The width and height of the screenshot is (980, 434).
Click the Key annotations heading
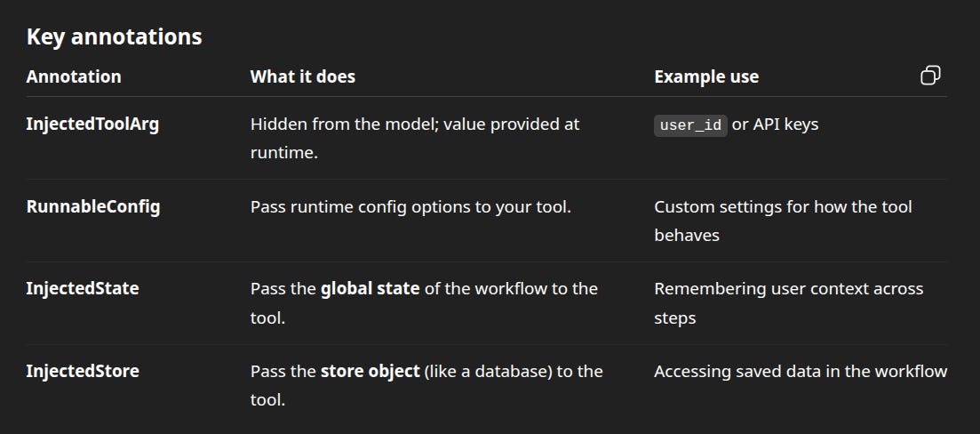point(114,36)
